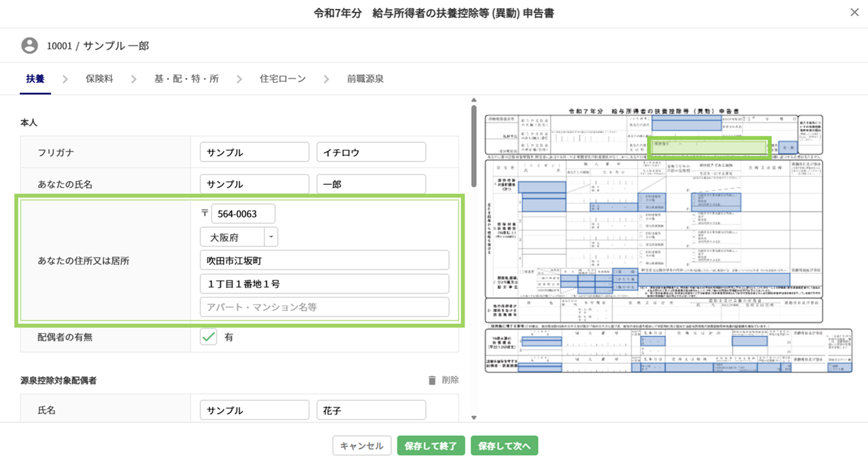Click 保存して次へ button

pyautogui.click(x=504, y=446)
